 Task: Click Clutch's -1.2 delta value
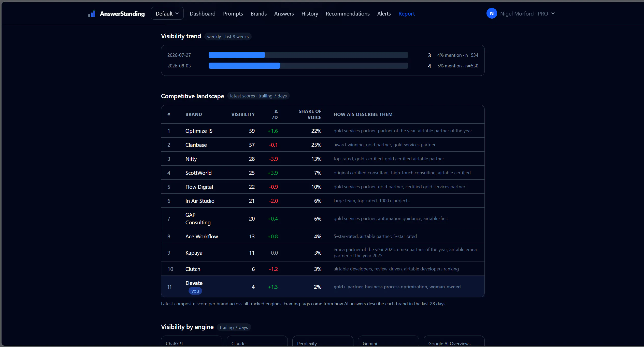(x=273, y=269)
